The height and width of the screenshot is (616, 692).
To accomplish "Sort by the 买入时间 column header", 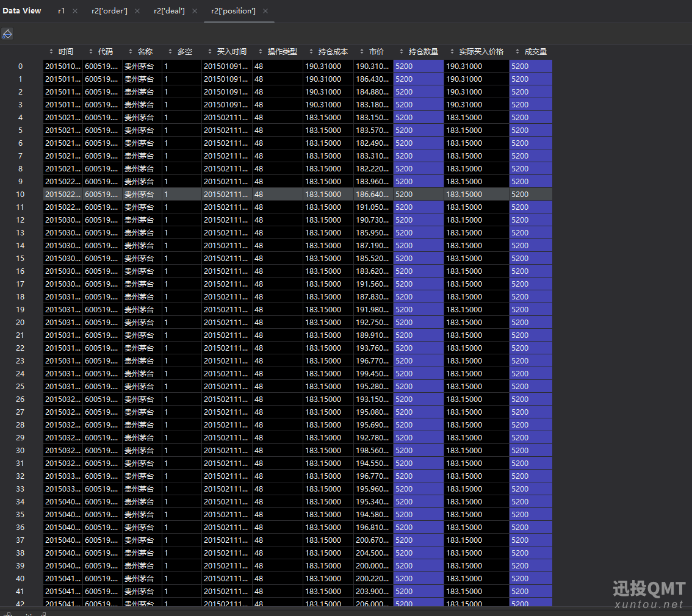I will [232, 52].
